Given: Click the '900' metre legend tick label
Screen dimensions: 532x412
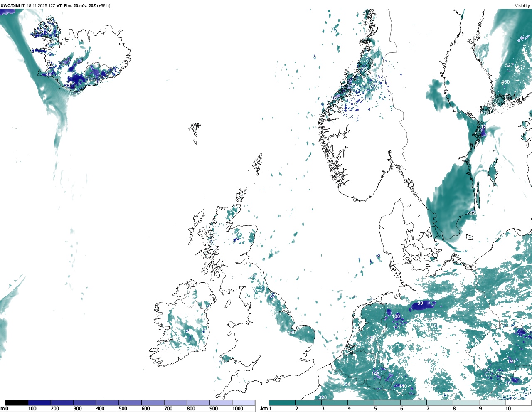Looking at the screenshot, I should [214, 408].
